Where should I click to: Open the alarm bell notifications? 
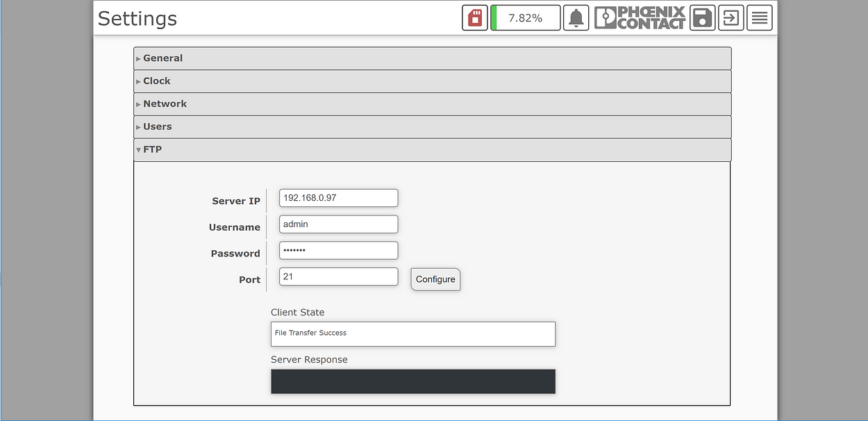[576, 18]
